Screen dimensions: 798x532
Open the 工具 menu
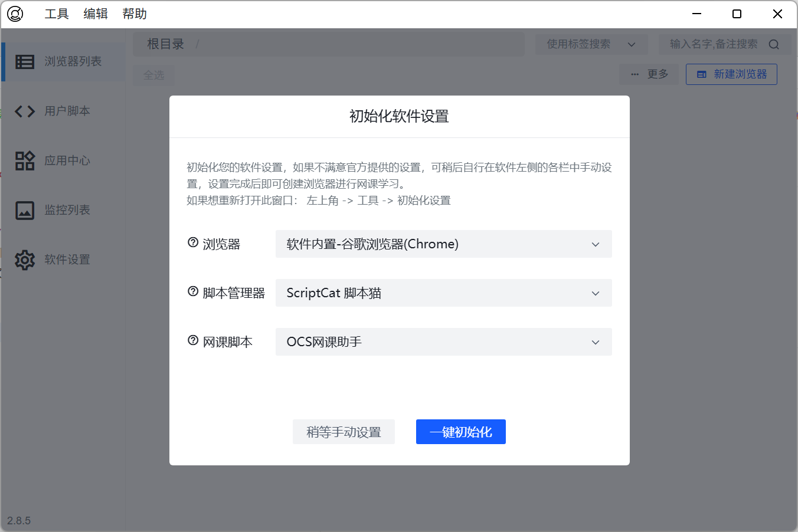[57, 14]
